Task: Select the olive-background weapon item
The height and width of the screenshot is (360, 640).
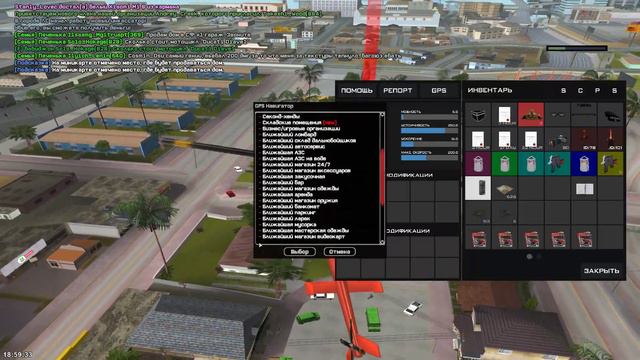Action: click(x=611, y=164)
